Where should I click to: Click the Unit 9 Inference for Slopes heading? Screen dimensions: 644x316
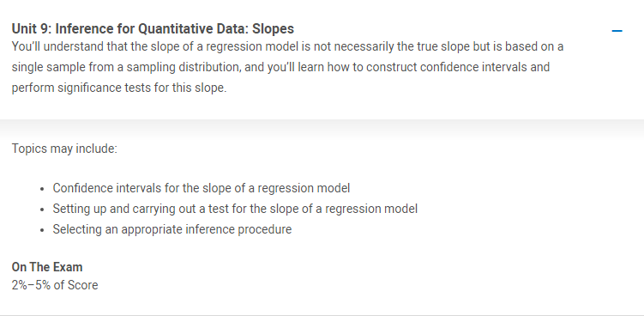point(153,29)
